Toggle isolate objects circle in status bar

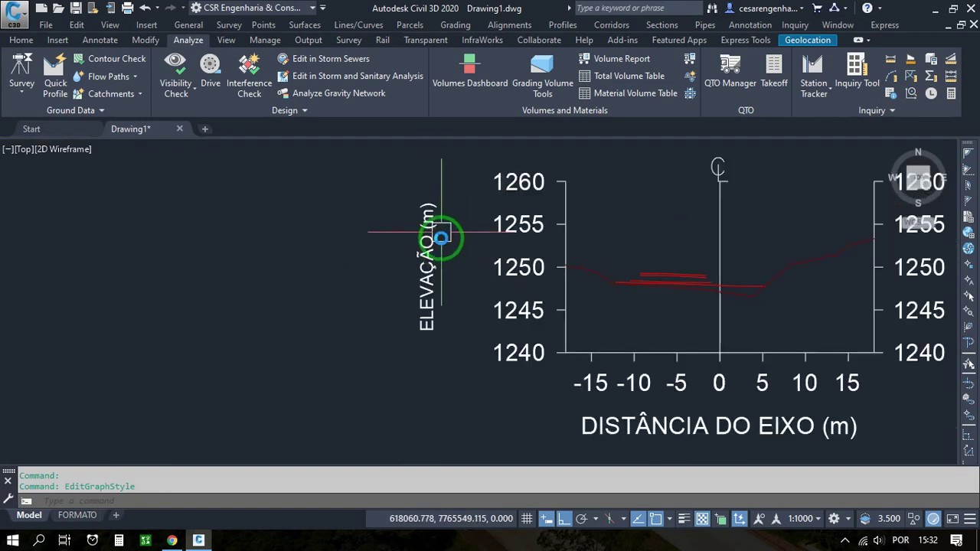(933, 519)
